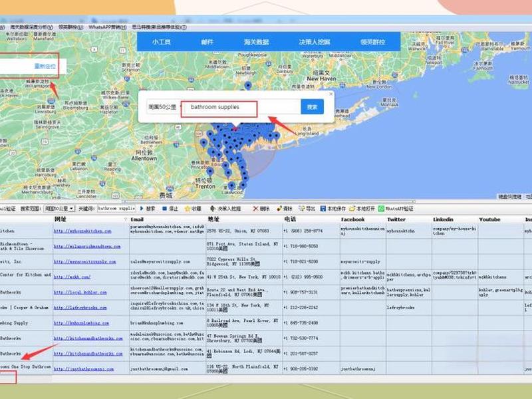Click the 停止 stop icon in toolbar
The image size is (532, 399).
[x=164, y=208]
